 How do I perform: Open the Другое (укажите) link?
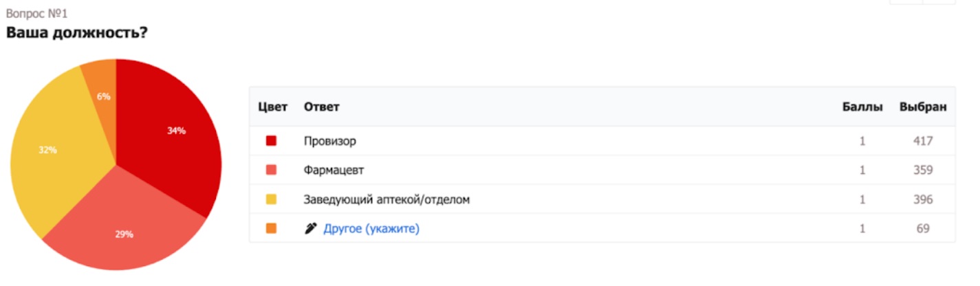coord(371,229)
